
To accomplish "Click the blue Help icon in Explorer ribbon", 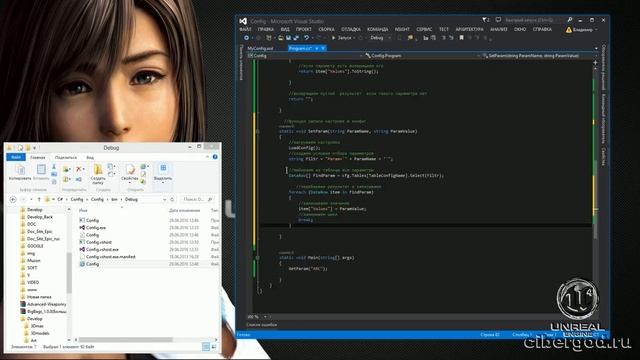I will 215,157.
